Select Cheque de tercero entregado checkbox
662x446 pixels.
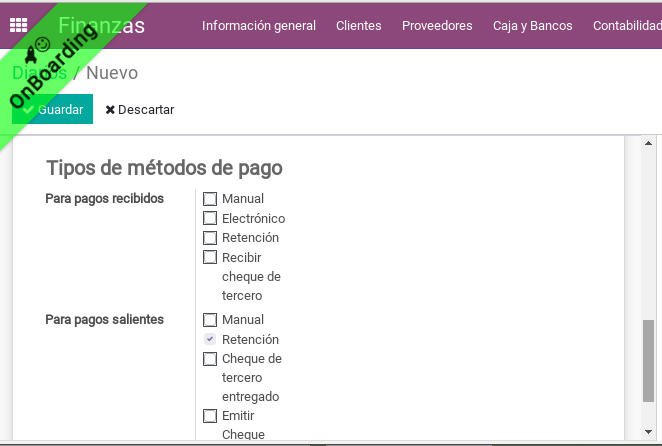[x=210, y=359]
